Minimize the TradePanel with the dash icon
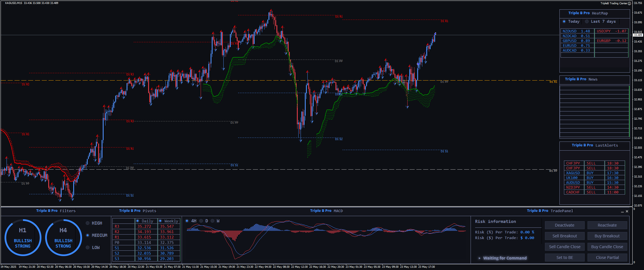 click(622, 211)
